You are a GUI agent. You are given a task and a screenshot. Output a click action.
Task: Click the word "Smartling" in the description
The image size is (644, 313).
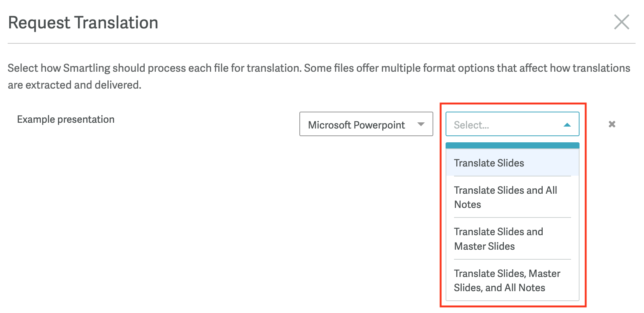(x=87, y=68)
